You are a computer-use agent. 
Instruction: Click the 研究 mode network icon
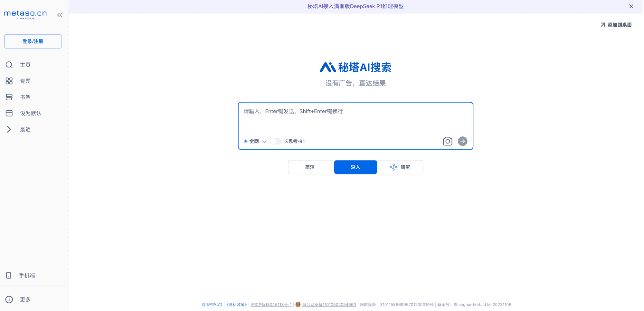(x=393, y=167)
